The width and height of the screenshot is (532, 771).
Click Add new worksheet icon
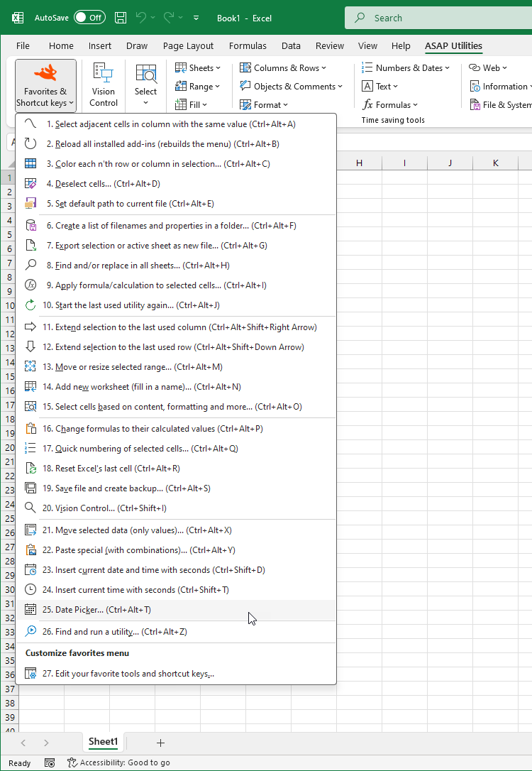click(x=31, y=387)
